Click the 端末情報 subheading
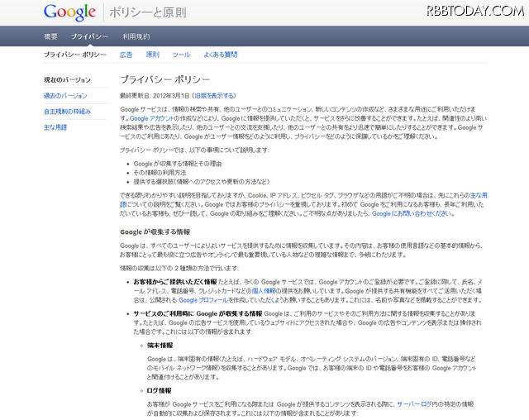 pos(160,345)
